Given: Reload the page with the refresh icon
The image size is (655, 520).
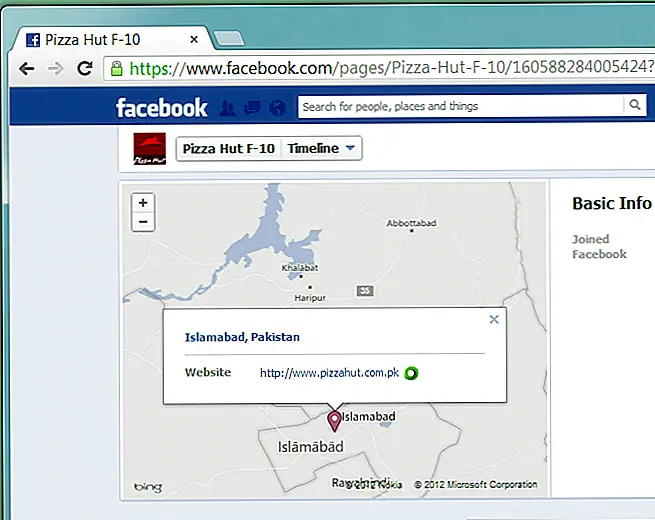Looking at the screenshot, I should 85,68.
